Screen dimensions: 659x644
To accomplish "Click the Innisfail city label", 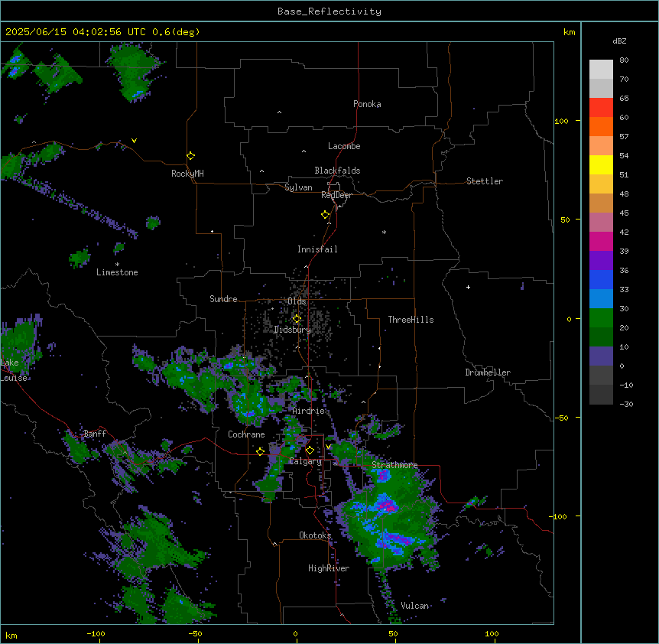I will pos(317,249).
